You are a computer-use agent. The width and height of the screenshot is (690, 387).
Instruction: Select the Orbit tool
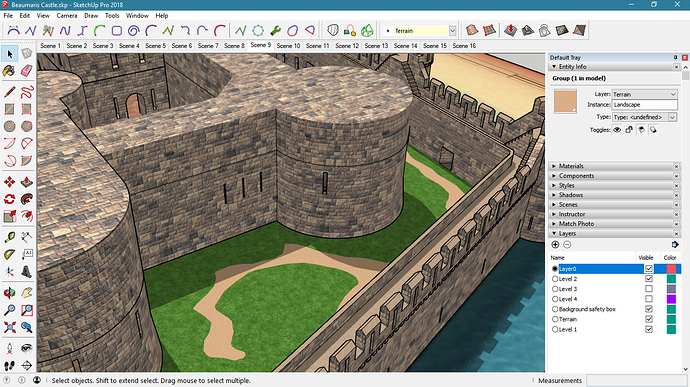pos(9,292)
